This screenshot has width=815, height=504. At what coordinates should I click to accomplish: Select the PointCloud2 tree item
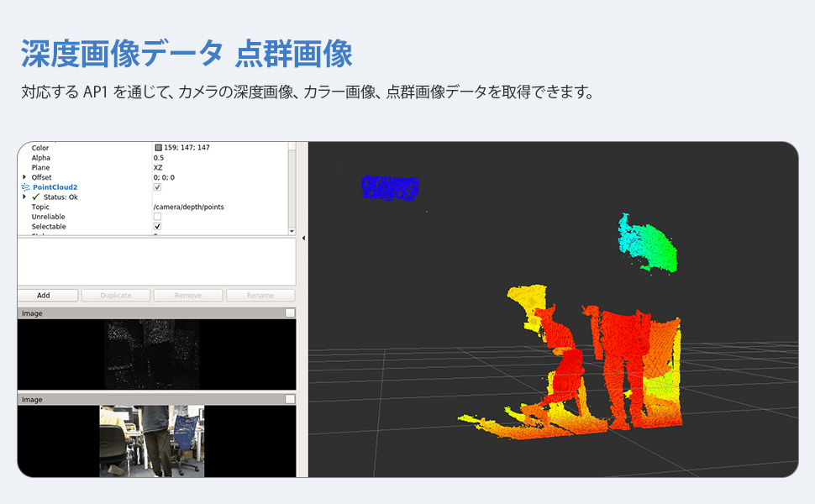[55, 187]
